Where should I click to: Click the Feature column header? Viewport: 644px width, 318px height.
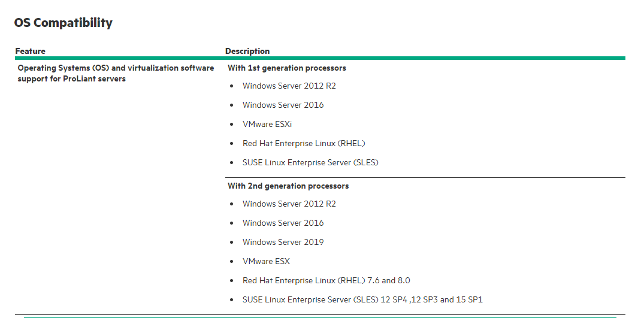pyautogui.click(x=31, y=51)
